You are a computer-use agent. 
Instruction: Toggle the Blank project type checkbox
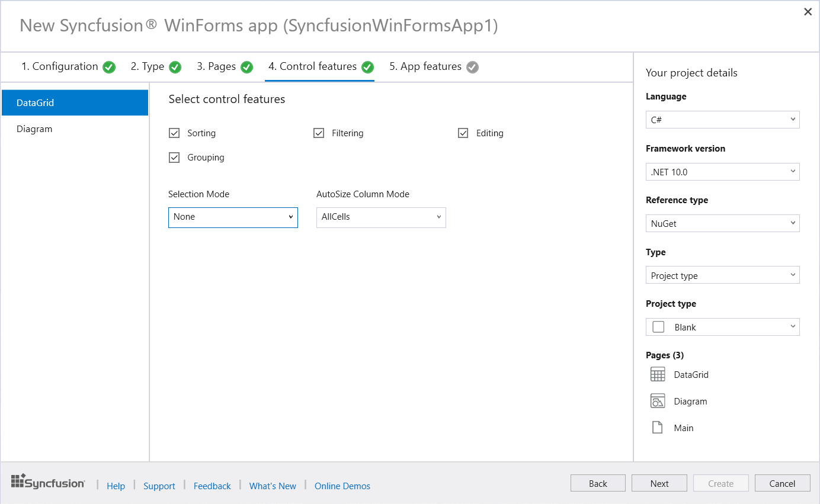(x=658, y=326)
